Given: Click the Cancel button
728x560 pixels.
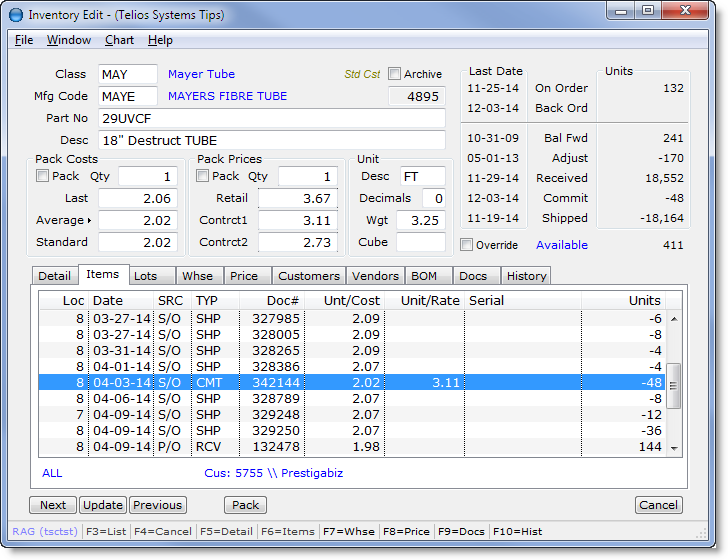Looking at the screenshot, I should 658,505.
